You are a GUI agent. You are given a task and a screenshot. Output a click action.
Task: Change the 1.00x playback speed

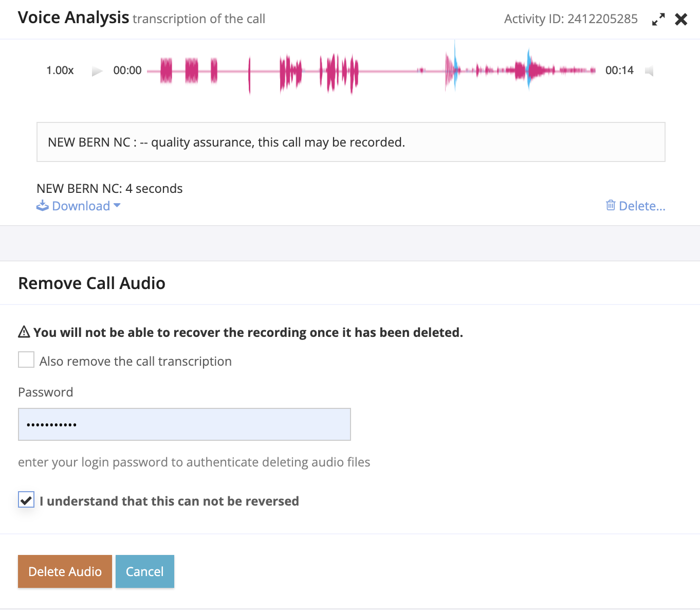pyautogui.click(x=60, y=70)
